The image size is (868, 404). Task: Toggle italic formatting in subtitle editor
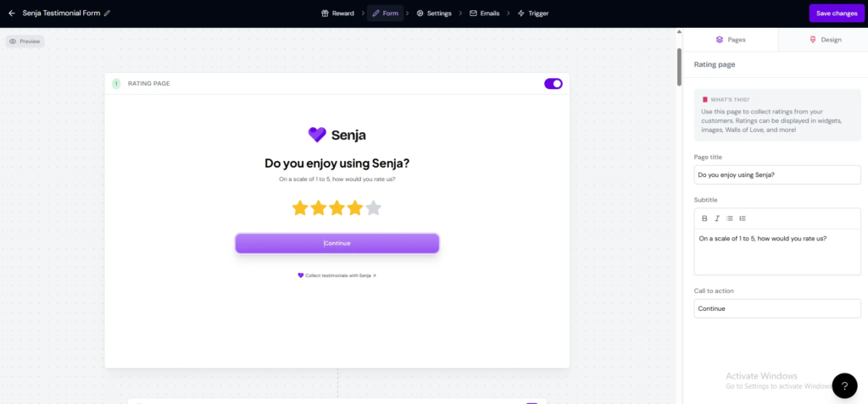tap(717, 219)
